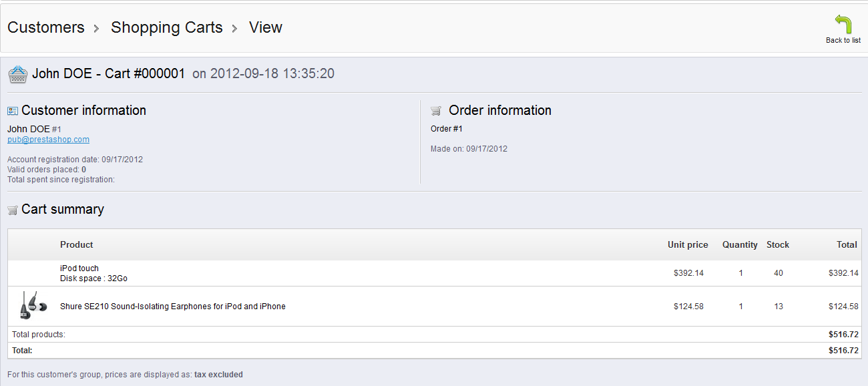Image resolution: width=868 pixels, height=386 pixels.
Task: Click the Product column header
Action: pos(76,245)
